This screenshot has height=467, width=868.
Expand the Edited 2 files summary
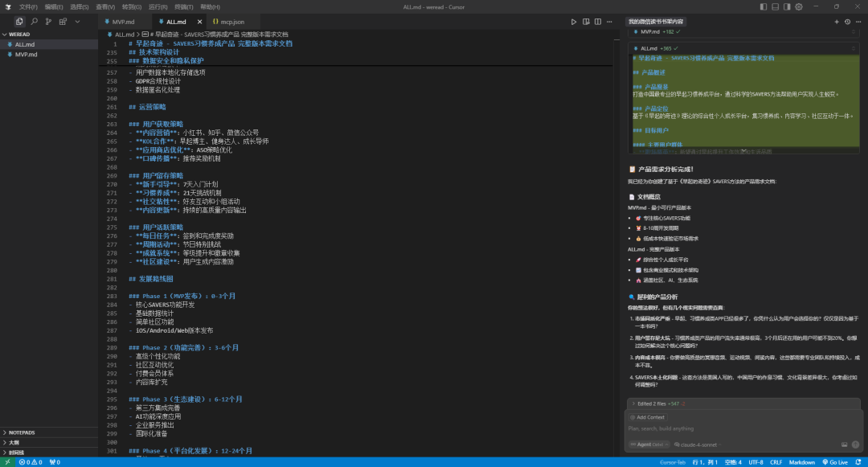pos(744,404)
